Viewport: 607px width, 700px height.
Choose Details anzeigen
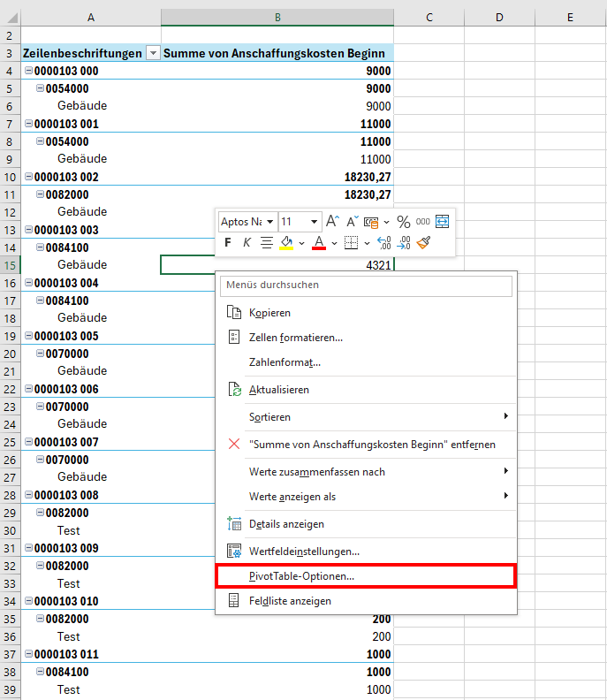point(366,523)
